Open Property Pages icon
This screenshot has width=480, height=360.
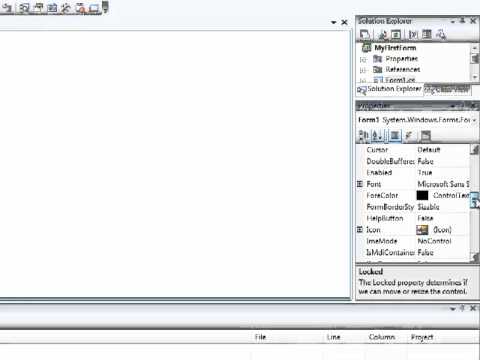tap(426, 135)
